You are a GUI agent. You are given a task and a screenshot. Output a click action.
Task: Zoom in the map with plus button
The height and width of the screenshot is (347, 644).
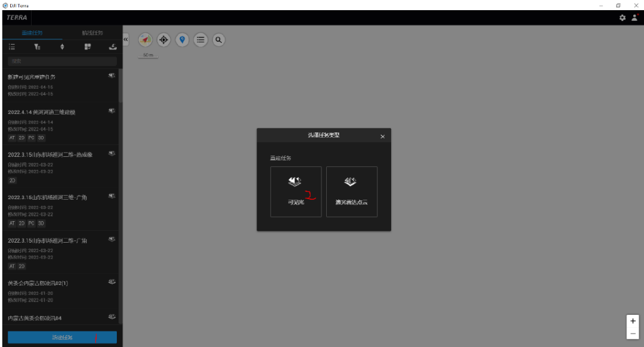coord(633,321)
